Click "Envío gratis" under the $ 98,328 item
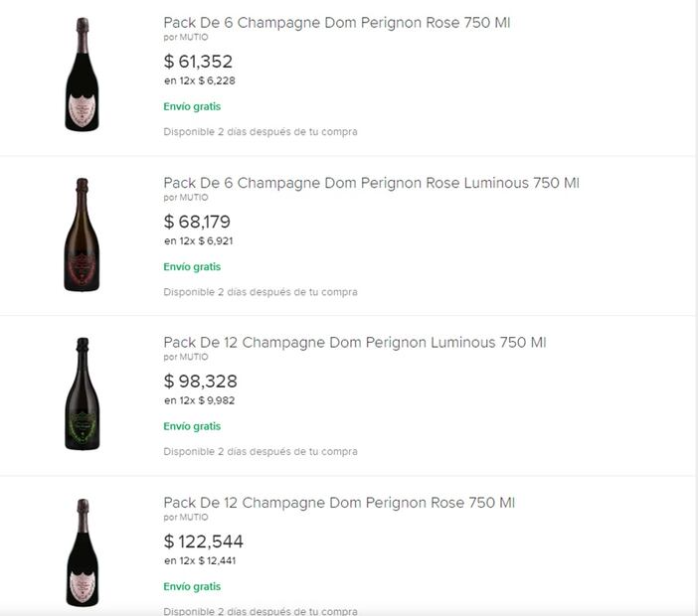Image resolution: width=698 pixels, height=616 pixels. click(x=192, y=426)
